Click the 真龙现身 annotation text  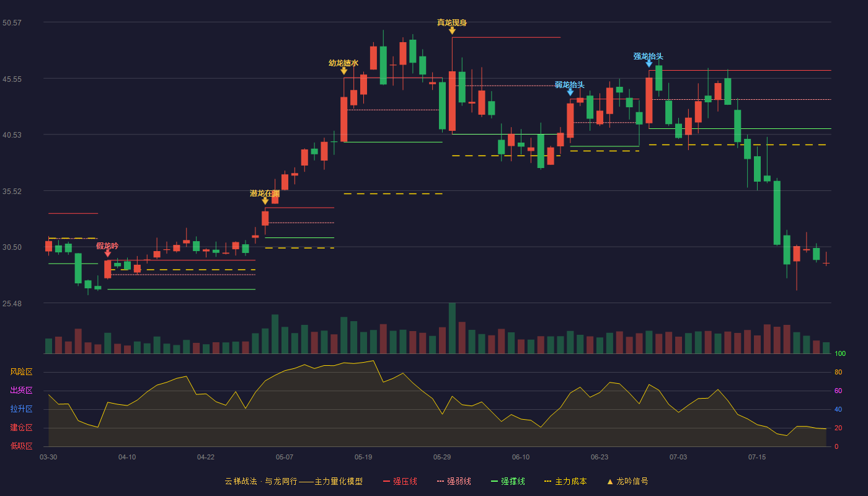[452, 22]
